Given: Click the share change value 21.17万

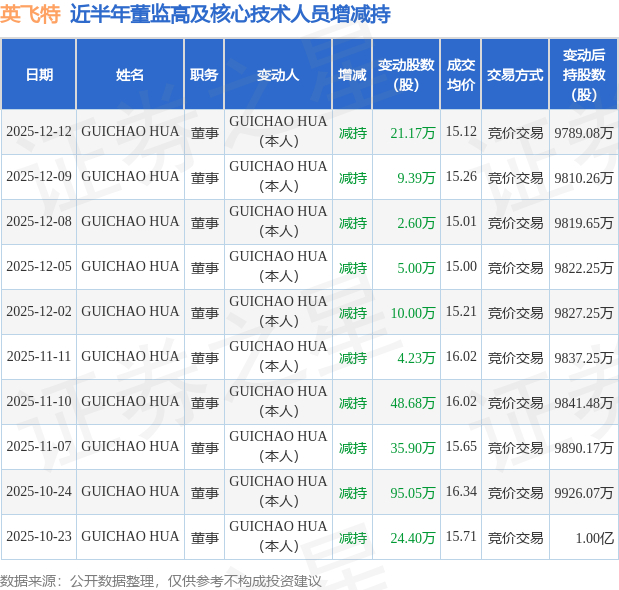Looking at the screenshot, I should coord(413,133).
